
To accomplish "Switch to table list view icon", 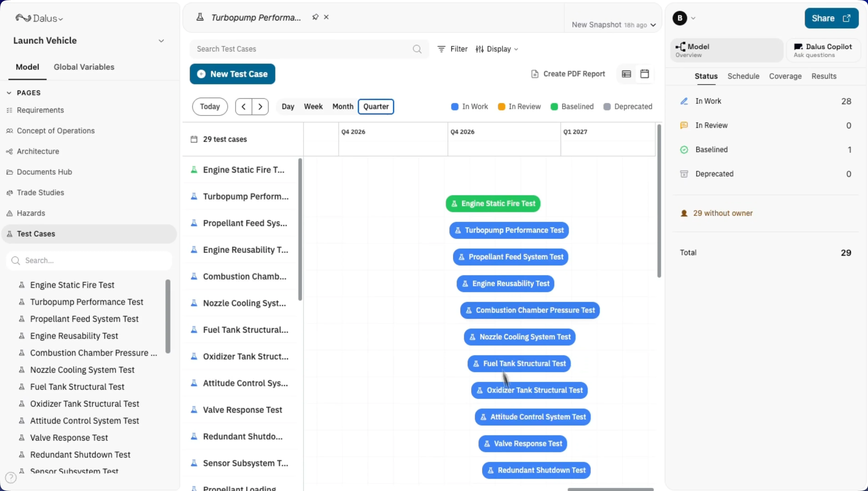I will [626, 74].
